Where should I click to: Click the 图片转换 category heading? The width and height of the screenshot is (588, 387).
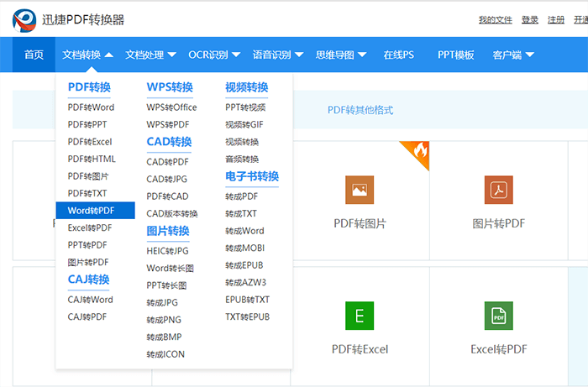[x=168, y=231]
